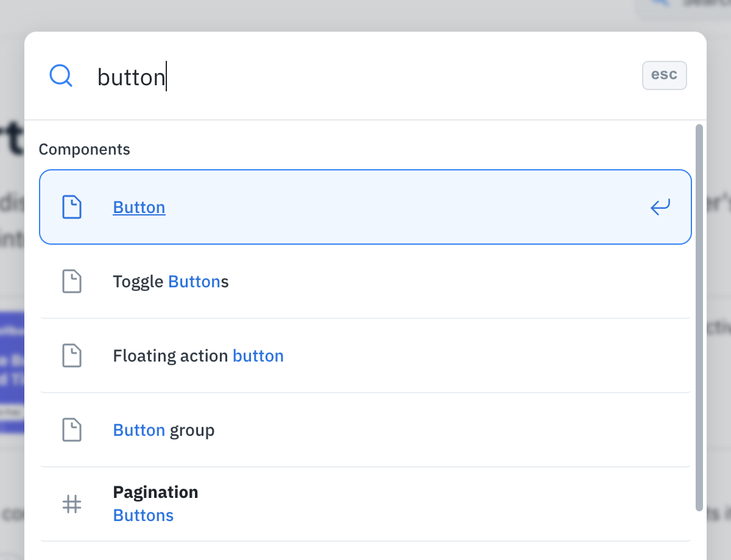Screen dimensions: 731x560
Task: Click the magnifying glass search icon
Action: (61, 76)
